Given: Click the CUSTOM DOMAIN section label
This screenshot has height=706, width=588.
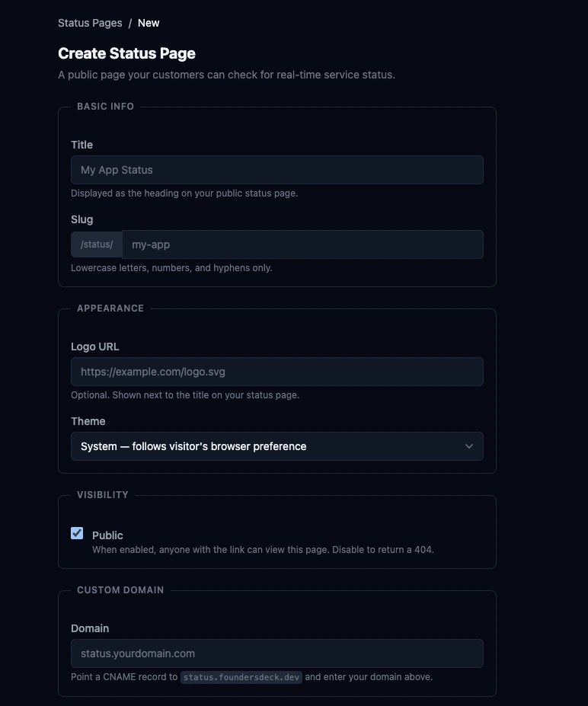Looking at the screenshot, I should (120, 589).
